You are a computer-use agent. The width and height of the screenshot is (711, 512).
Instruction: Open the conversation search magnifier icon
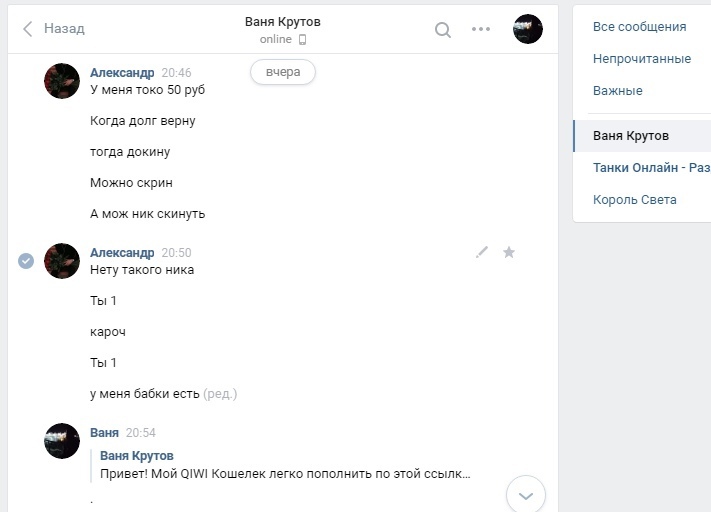pyautogui.click(x=443, y=29)
